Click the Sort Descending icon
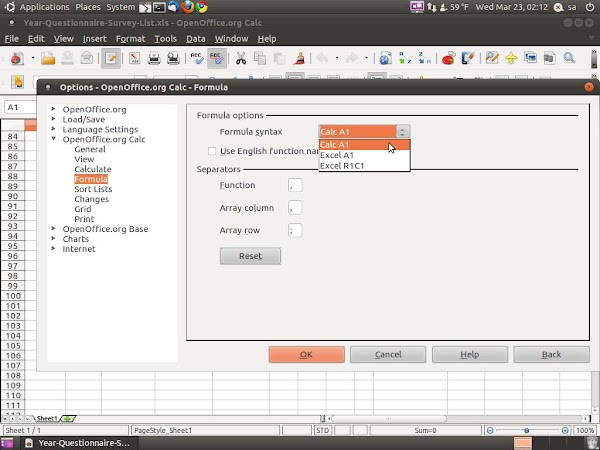This screenshot has height=450, width=600. click(x=424, y=59)
